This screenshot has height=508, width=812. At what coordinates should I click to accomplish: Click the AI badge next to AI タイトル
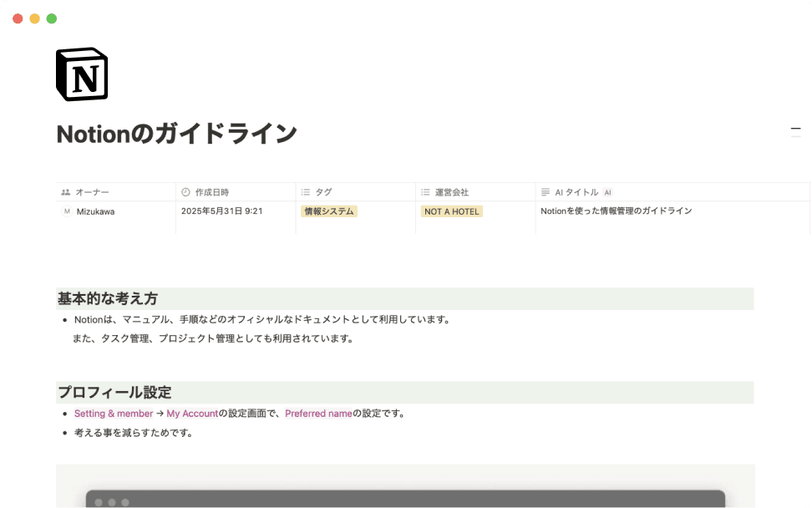[607, 191]
